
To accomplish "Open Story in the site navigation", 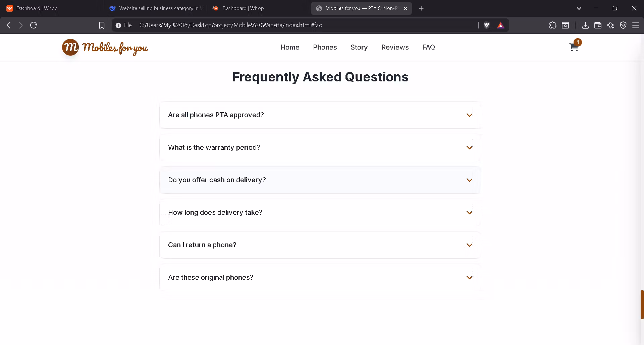I will (359, 47).
